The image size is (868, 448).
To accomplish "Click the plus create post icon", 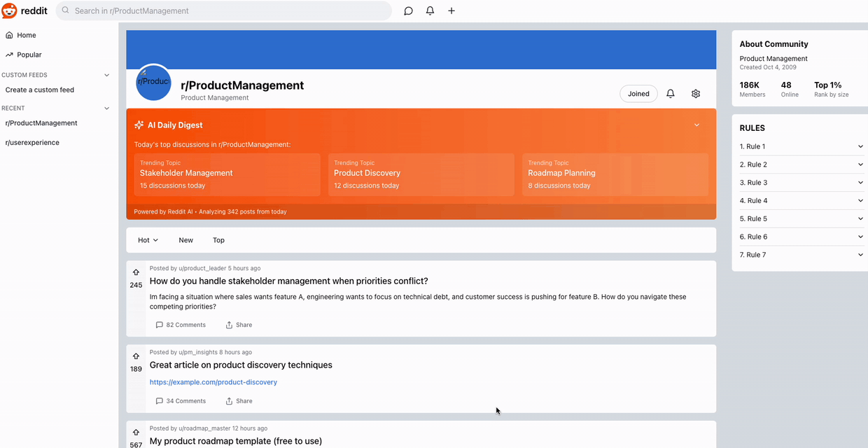I will 451,10.
